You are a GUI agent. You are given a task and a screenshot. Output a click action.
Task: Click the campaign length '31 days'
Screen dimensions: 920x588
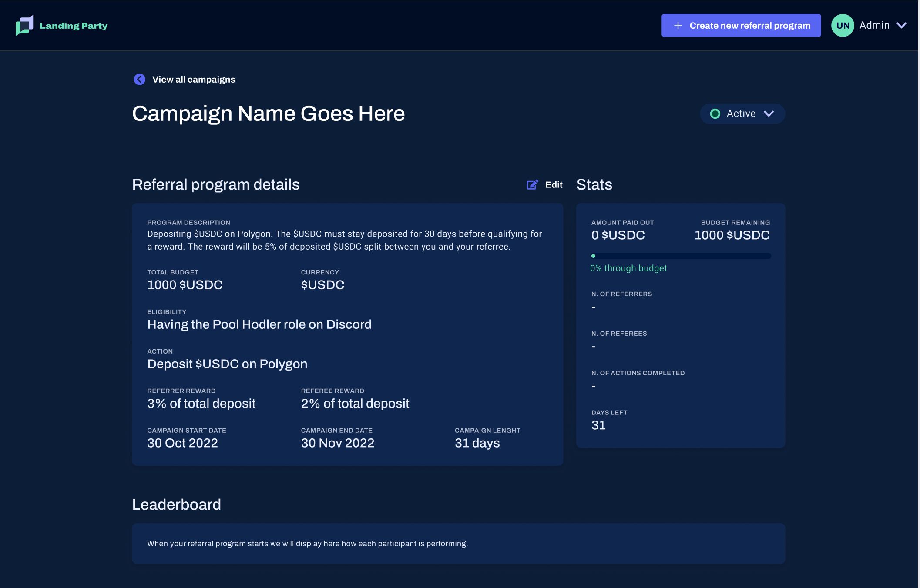click(x=477, y=443)
